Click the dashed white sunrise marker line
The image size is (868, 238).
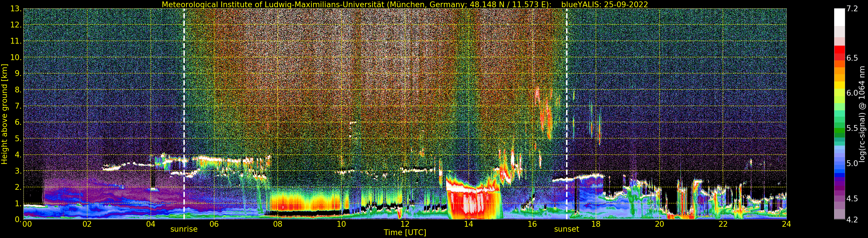184,114
